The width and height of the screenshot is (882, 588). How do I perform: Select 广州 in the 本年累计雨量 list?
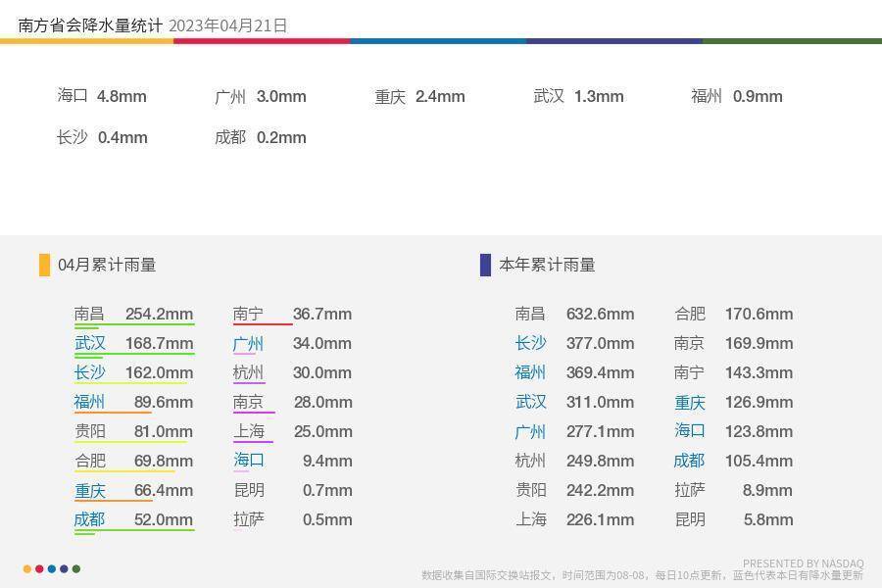(530, 431)
